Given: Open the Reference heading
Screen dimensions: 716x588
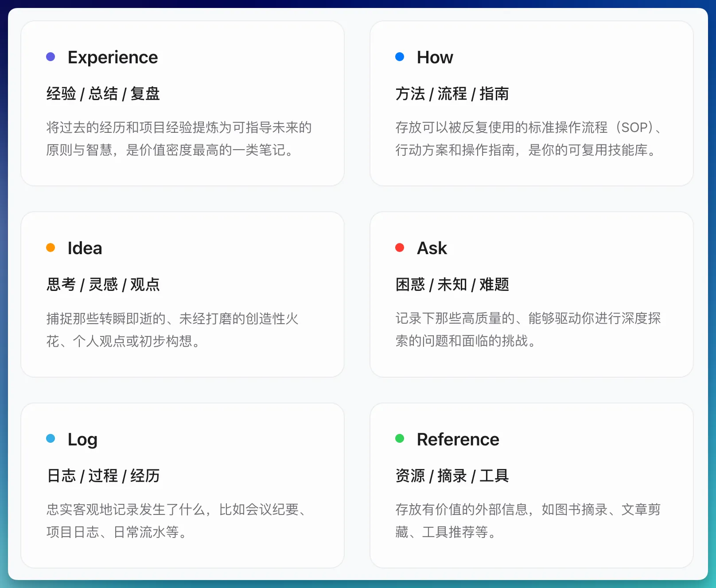Looking at the screenshot, I should 458,440.
